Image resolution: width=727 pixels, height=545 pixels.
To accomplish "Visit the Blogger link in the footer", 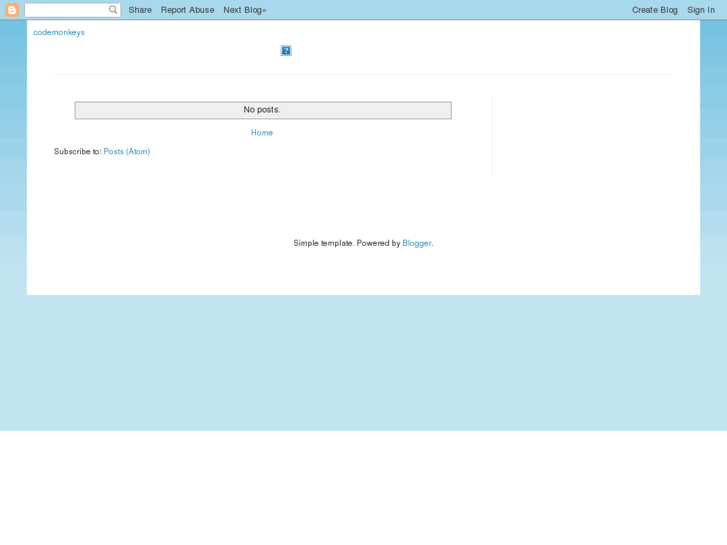I will click(x=417, y=243).
